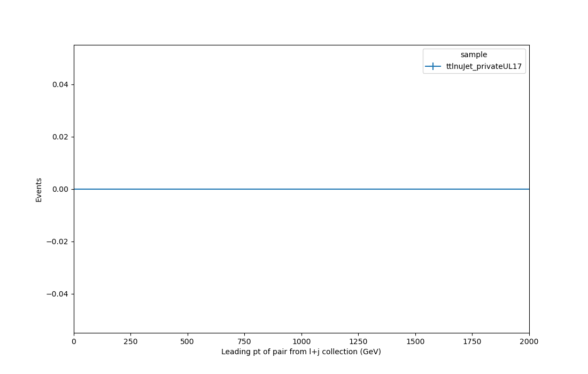The height and width of the screenshot is (374, 588).
Task: Click the x-axis tick label 1250
Action: (x=358, y=341)
